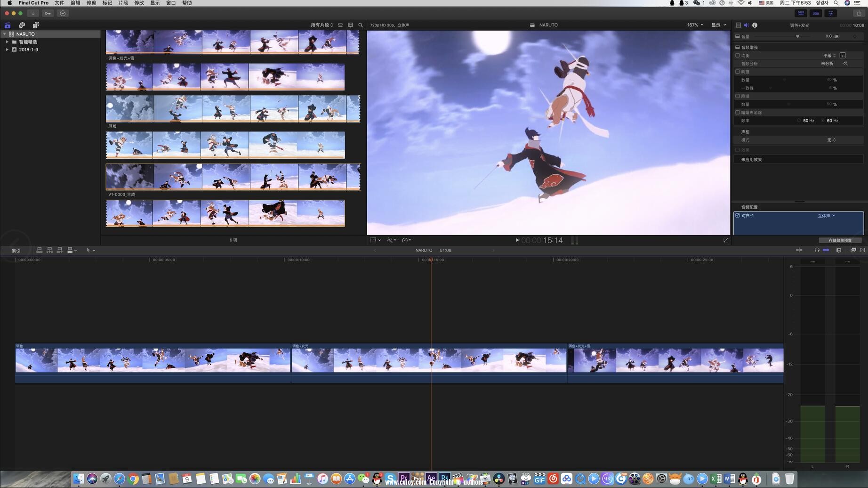Screen dimensions: 868x488
Task: Click the 索引 index button
Action: (16, 251)
